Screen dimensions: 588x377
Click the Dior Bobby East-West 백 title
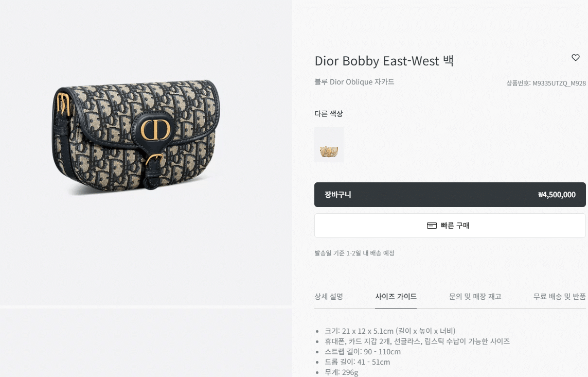click(x=384, y=61)
